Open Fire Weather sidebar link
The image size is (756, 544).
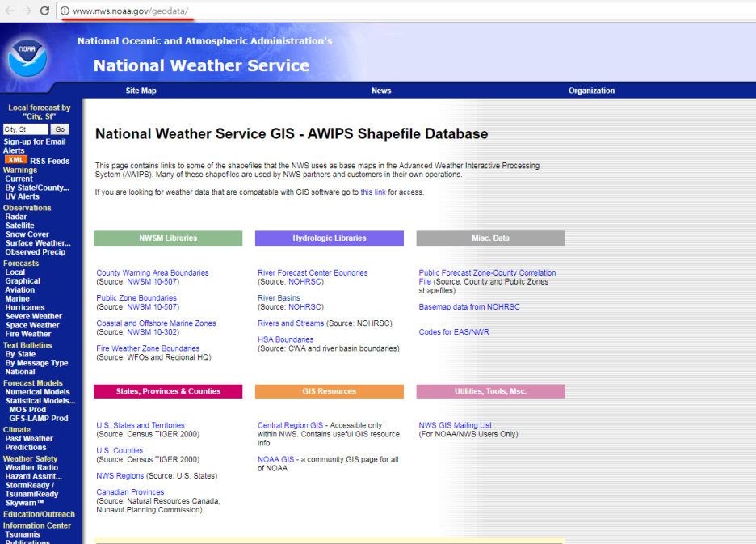(x=28, y=334)
